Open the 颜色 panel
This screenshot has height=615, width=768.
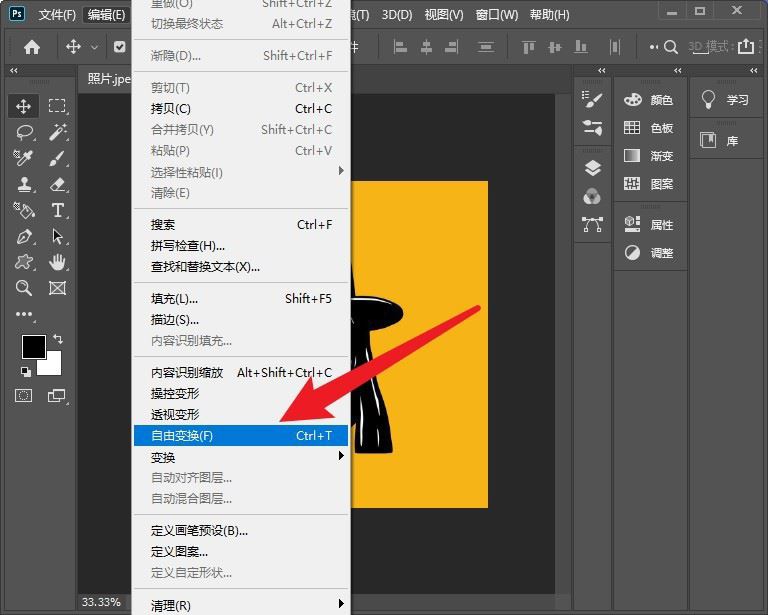pyautogui.click(x=648, y=100)
